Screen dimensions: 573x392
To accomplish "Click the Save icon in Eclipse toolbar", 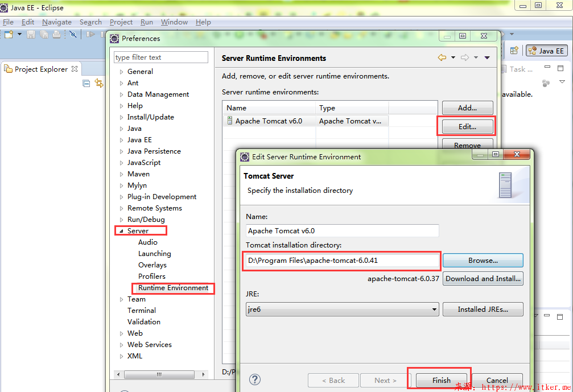I will tap(31, 34).
